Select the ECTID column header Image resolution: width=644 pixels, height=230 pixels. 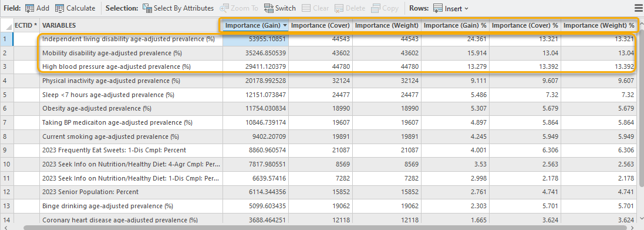click(26, 25)
